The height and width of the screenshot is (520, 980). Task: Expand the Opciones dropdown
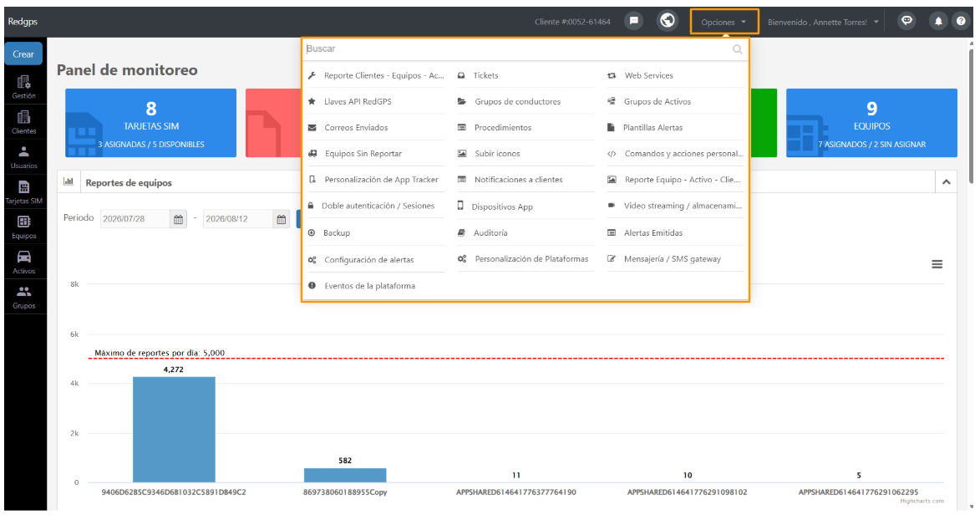724,22
